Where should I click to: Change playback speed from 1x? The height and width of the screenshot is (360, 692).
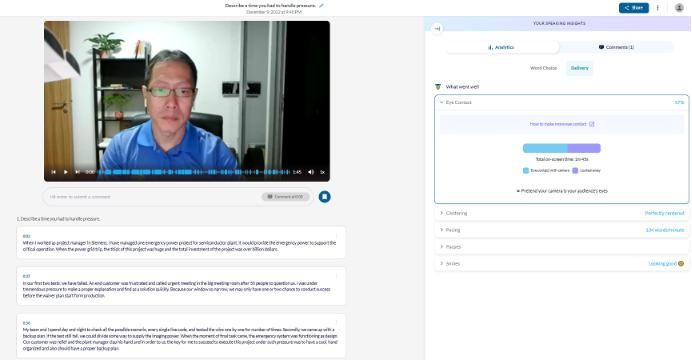(323, 172)
